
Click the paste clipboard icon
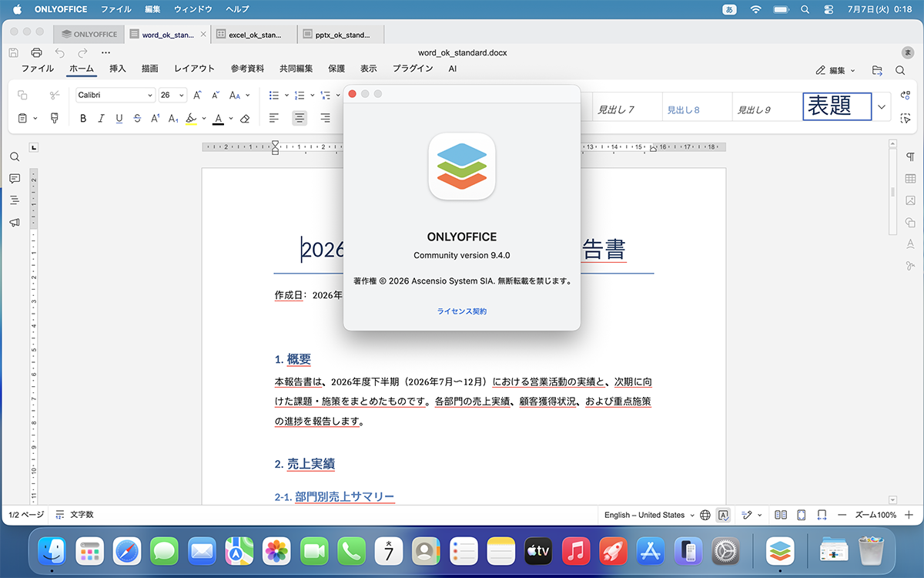point(22,119)
